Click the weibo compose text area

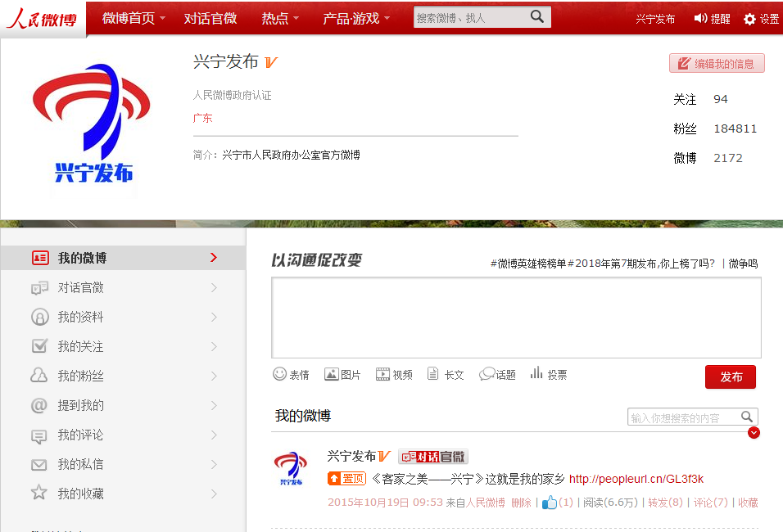(x=516, y=318)
